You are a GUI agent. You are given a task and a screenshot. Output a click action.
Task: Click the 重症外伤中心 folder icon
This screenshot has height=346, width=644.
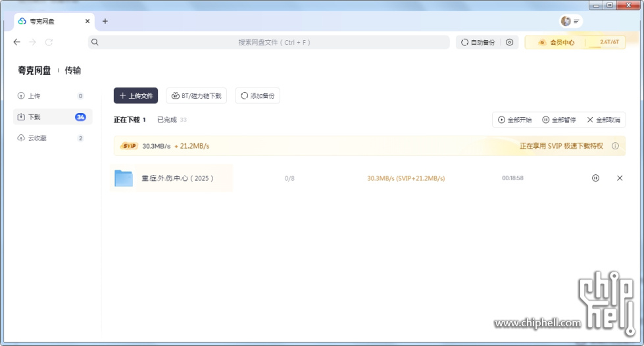coord(124,178)
